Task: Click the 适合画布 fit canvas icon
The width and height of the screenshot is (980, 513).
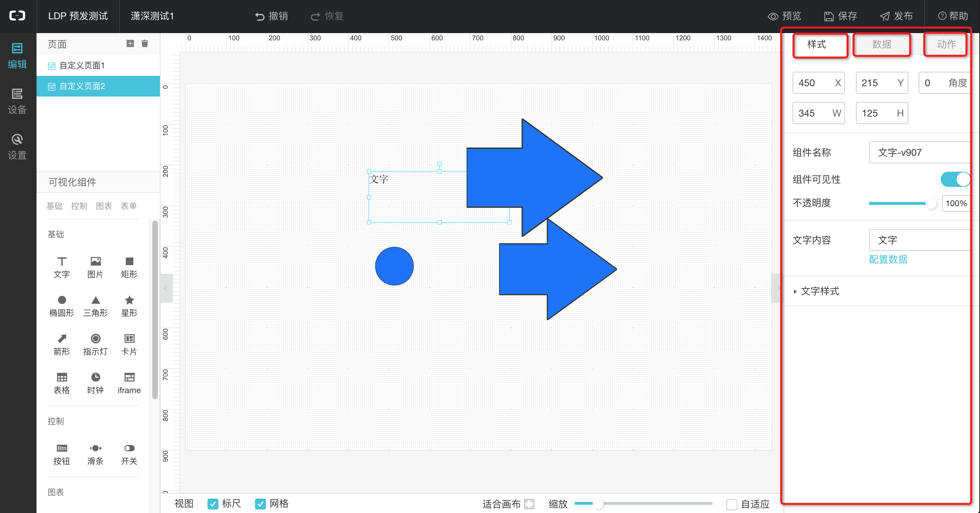Action: click(529, 504)
